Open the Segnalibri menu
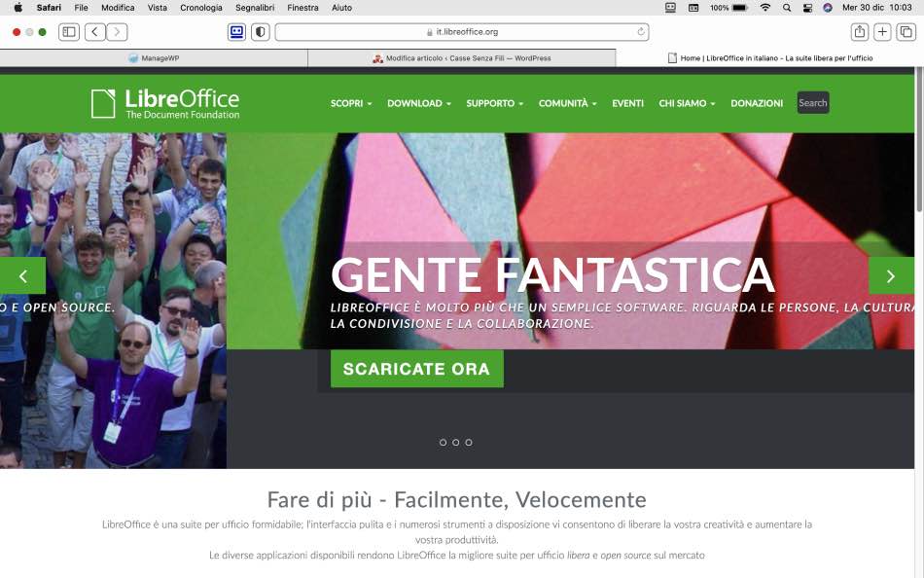 tap(255, 8)
